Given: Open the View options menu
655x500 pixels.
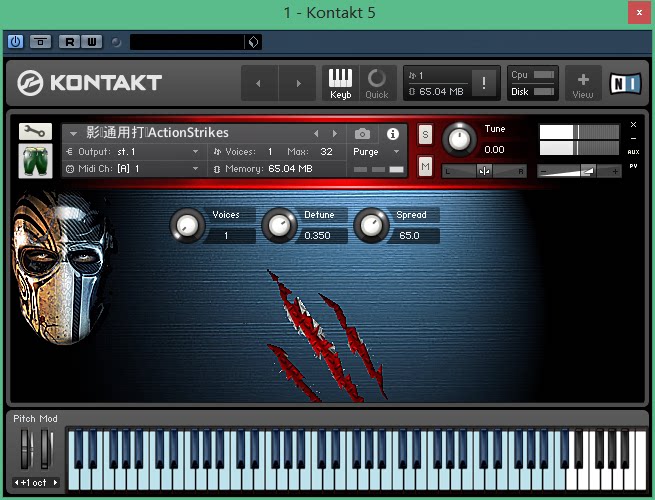Looking at the screenshot, I should pyautogui.click(x=583, y=83).
